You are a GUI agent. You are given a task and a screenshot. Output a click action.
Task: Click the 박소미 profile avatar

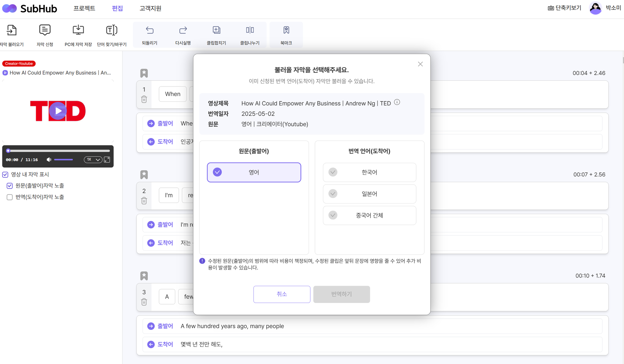coord(595,8)
